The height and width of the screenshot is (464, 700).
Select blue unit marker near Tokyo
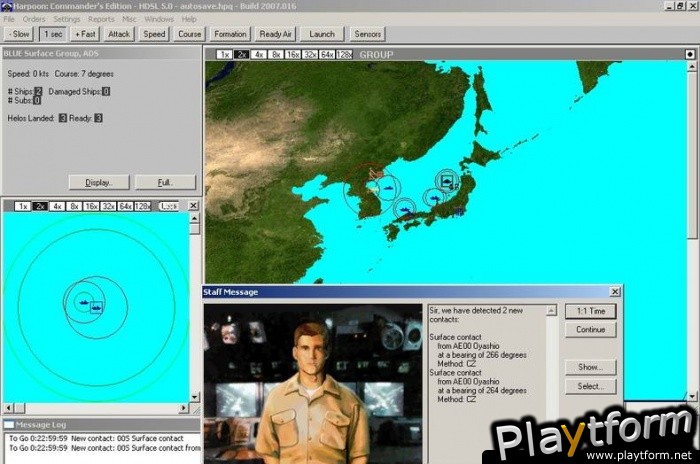(x=458, y=210)
